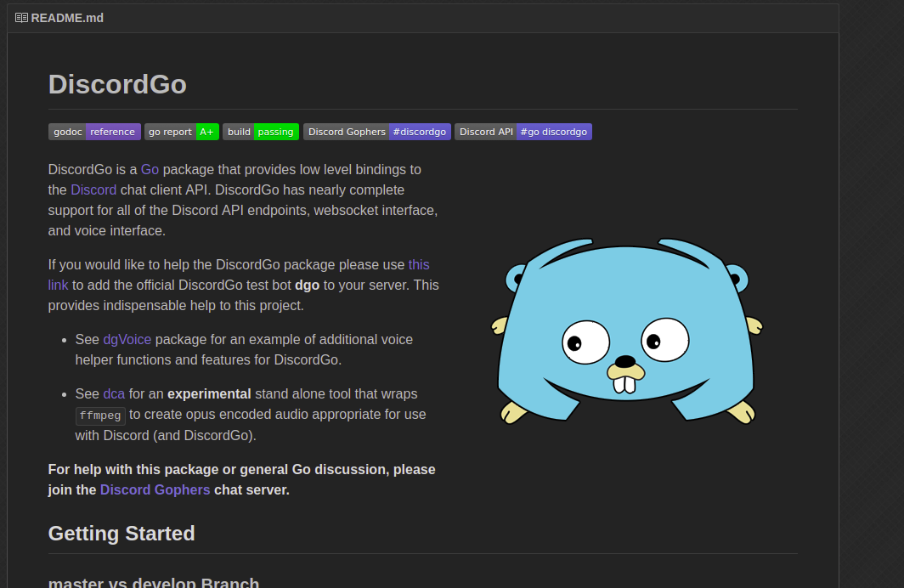Click the ffmpeg inline code snippet
The height and width of the screenshot is (588, 904).
tap(99, 416)
